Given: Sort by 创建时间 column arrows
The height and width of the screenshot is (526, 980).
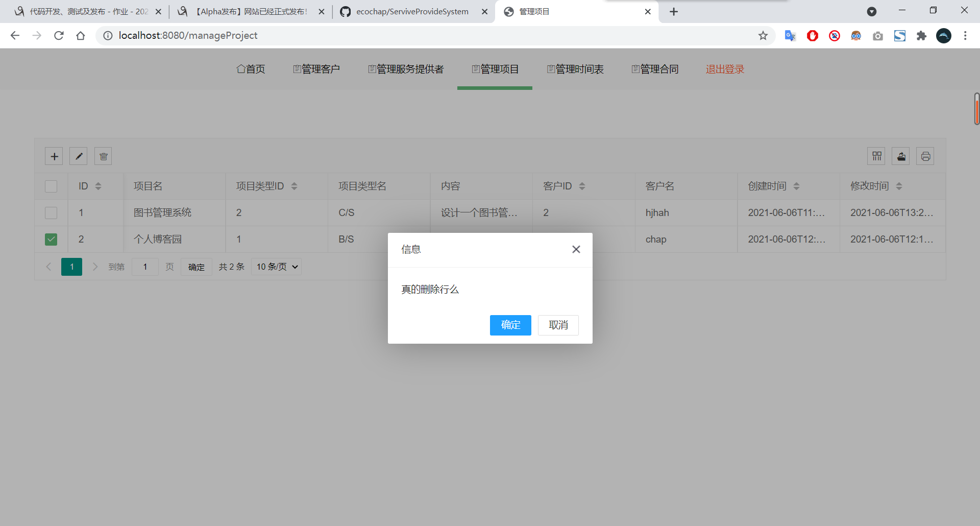Looking at the screenshot, I should coord(796,186).
